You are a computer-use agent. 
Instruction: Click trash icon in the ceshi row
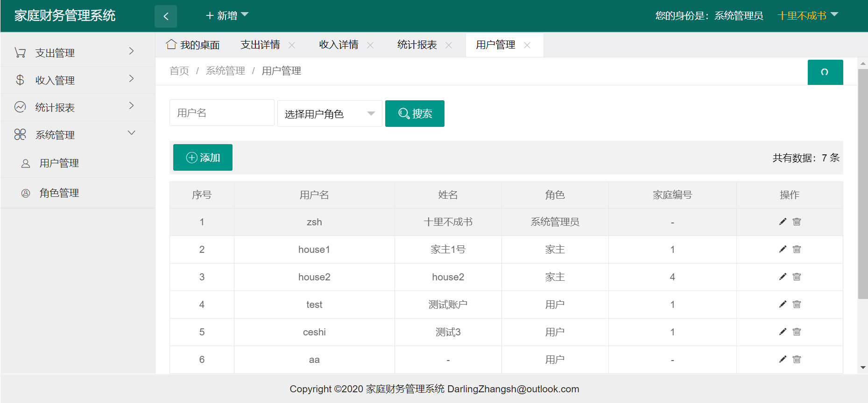797,332
